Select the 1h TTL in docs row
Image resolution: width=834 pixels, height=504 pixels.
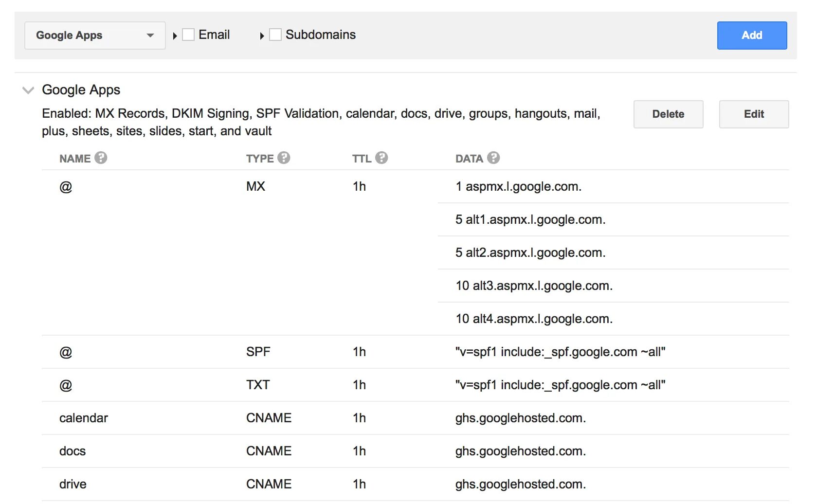[359, 451]
